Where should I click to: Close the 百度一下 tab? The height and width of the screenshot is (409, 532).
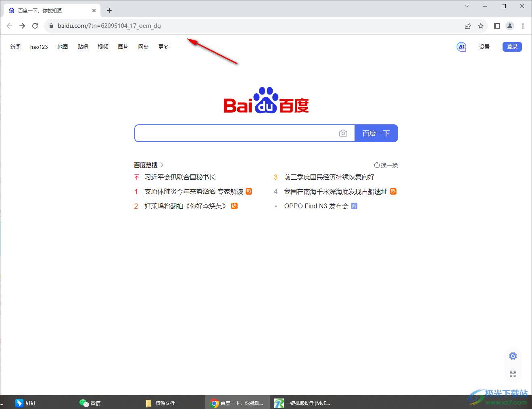[x=94, y=10]
